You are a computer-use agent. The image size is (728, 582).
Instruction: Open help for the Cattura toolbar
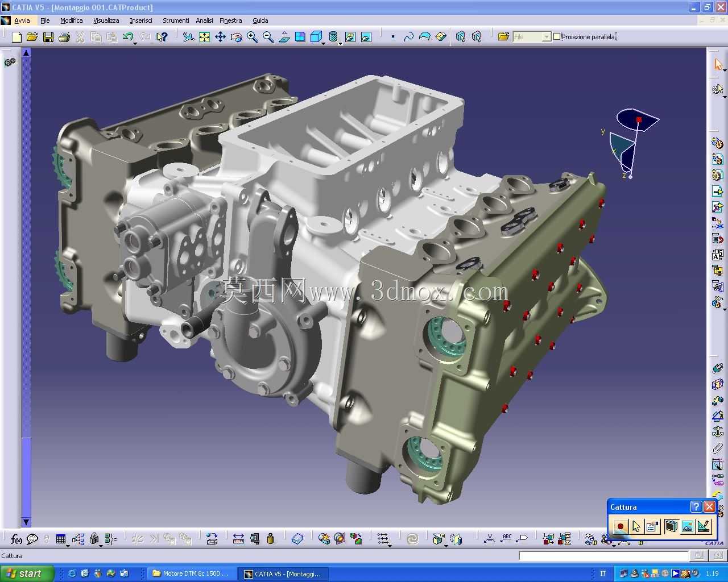coord(696,506)
